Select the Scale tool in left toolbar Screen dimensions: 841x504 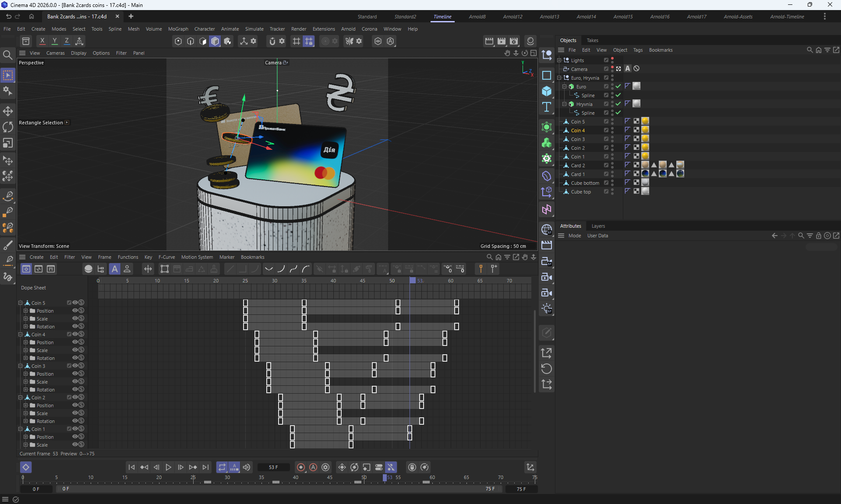8,143
